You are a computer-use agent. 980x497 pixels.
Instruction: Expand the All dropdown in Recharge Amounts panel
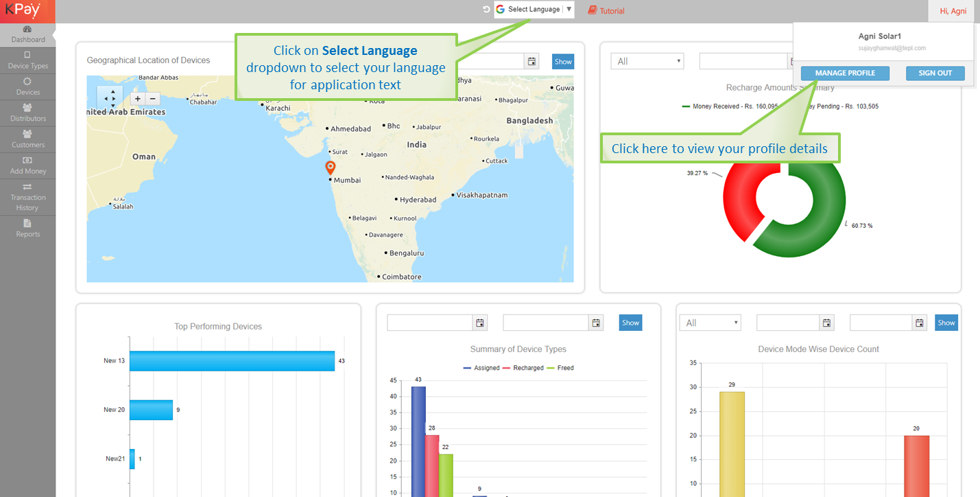(647, 62)
